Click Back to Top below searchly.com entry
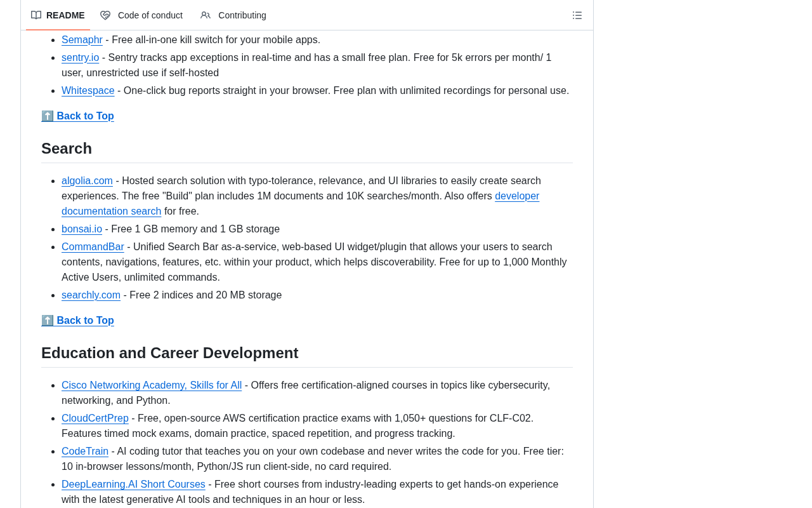812x508 pixels. [77, 321]
